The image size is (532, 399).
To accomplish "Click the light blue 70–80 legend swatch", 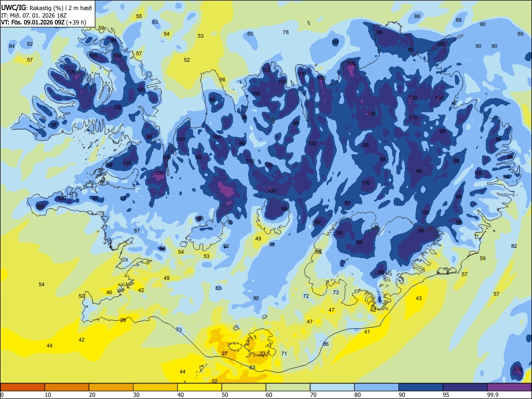I will (x=332, y=387).
